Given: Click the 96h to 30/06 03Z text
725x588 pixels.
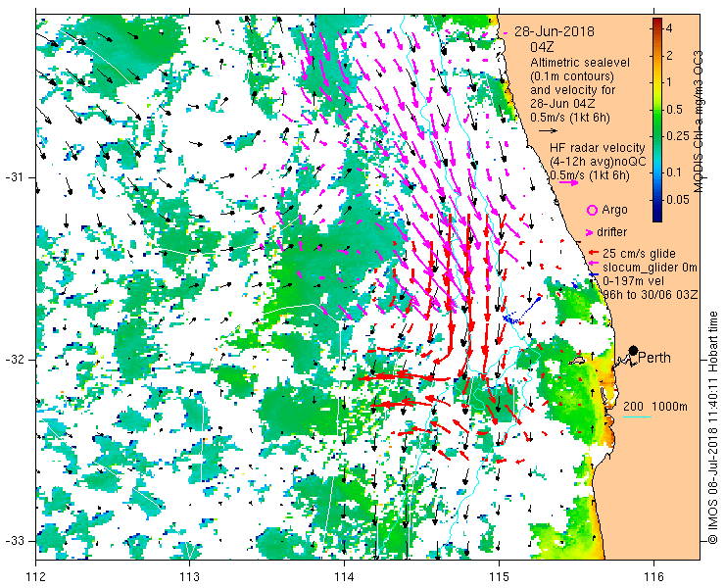Looking at the screenshot, I should pos(651,295).
